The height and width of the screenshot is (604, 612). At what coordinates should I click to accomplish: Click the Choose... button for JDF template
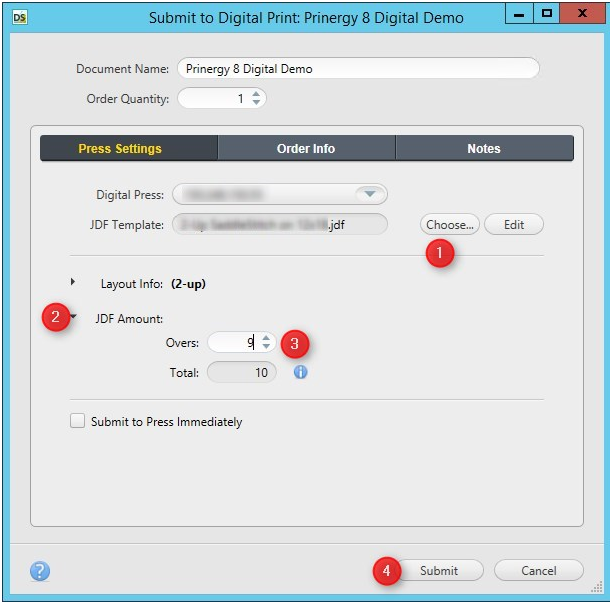(x=450, y=224)
